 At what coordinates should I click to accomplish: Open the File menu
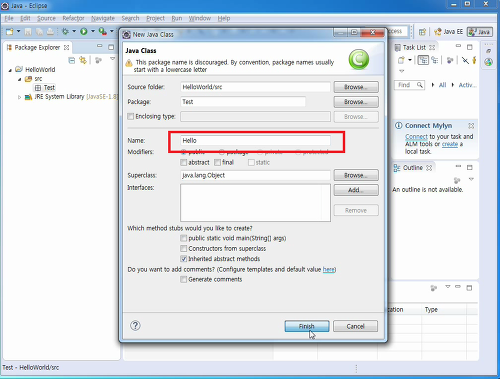(x=9, y=18)
